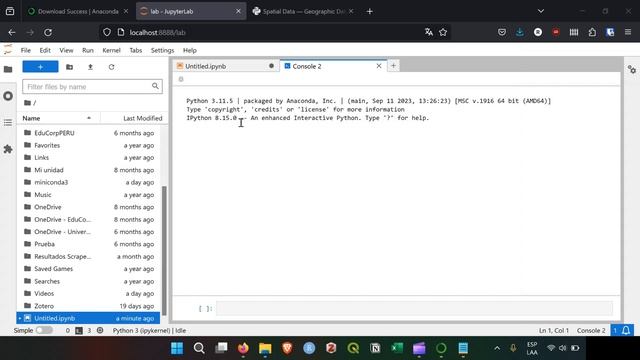The width and height of the screenshot is (640, 360).
Task: Open the File menu
Action: [x=26, y=50]
